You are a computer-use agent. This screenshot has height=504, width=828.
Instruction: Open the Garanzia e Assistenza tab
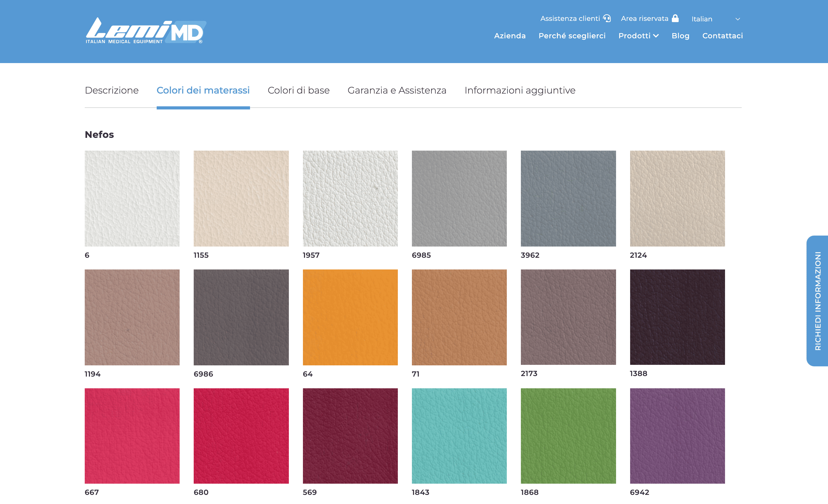(397, 90)
